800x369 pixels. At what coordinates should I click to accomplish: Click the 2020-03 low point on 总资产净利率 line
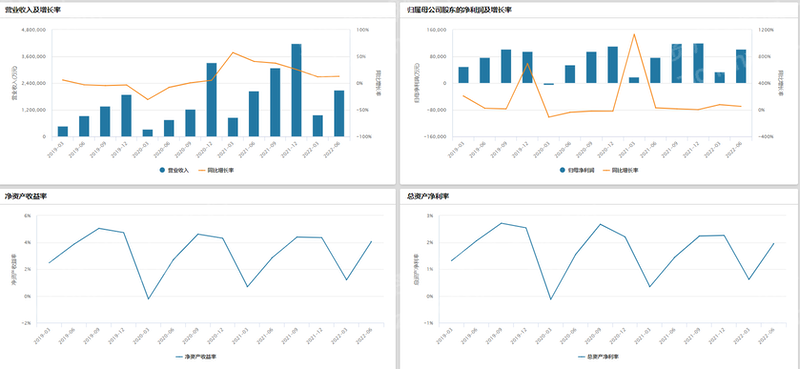click(551, 299)
